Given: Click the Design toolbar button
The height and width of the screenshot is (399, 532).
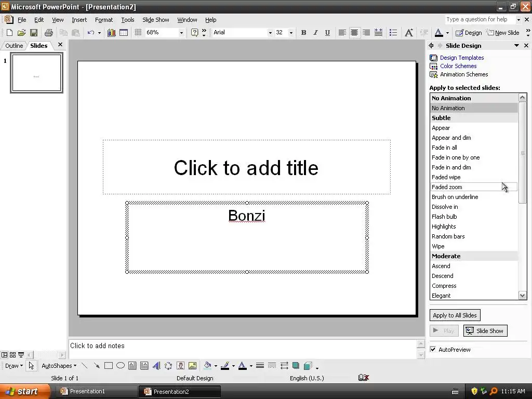Looking at the screenshot, I should click(x=469, y=33).
